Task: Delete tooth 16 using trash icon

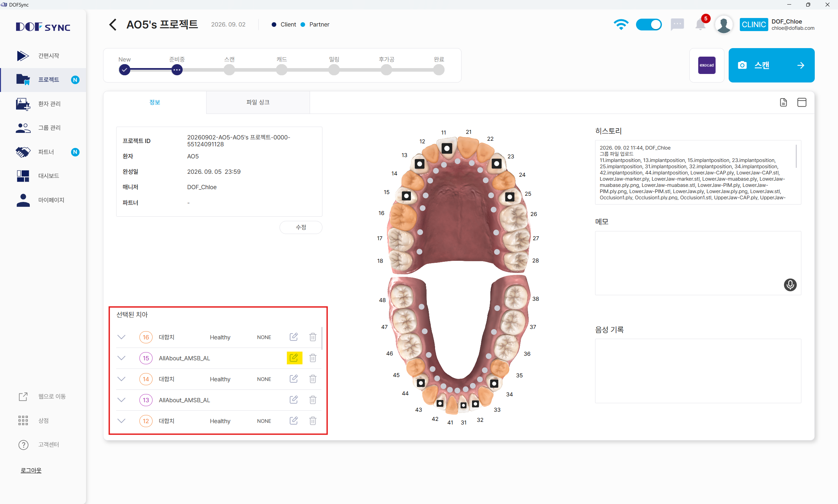Action: point(313,337)
